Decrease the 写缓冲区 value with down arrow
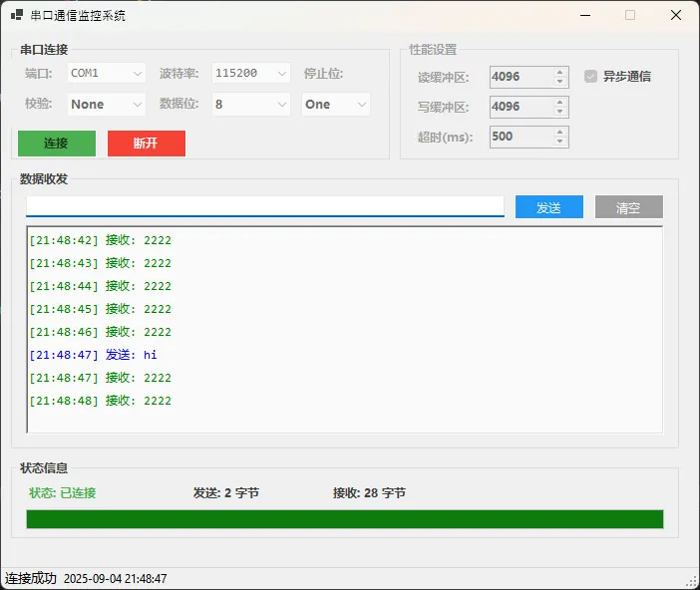 coord(559,112)
